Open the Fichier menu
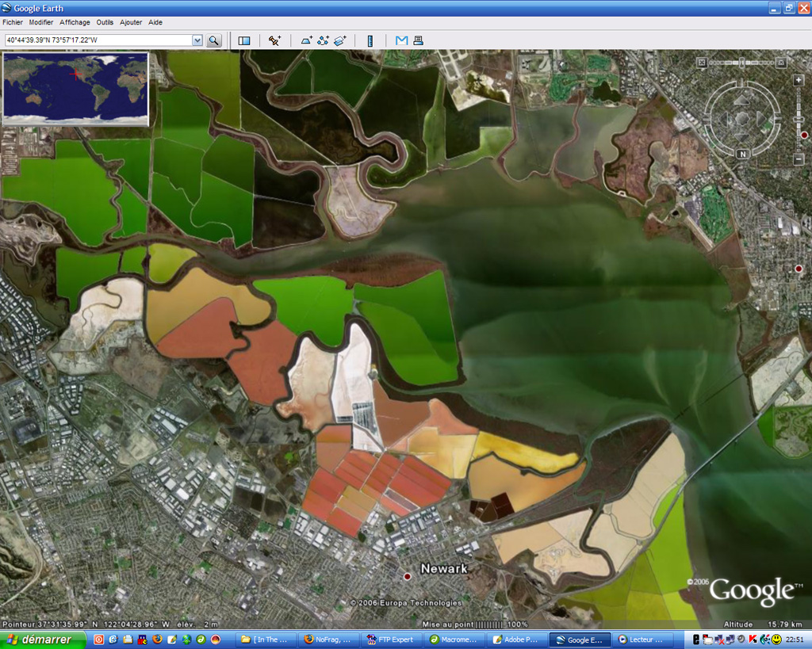Image resolution: width=812 pixels, height=649 pixels. tap(13, 22)
